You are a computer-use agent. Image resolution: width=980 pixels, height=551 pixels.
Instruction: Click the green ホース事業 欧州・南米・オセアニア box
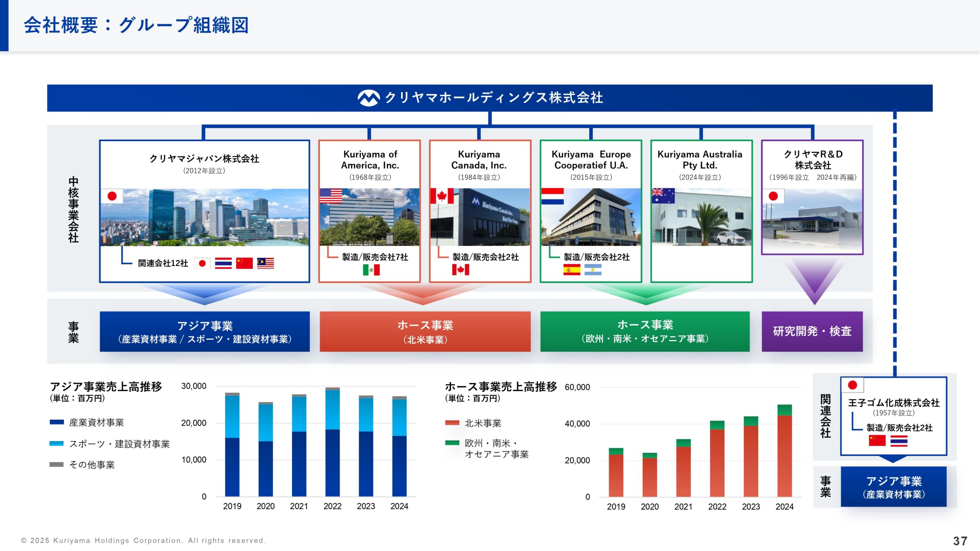[x=645, y=331]
